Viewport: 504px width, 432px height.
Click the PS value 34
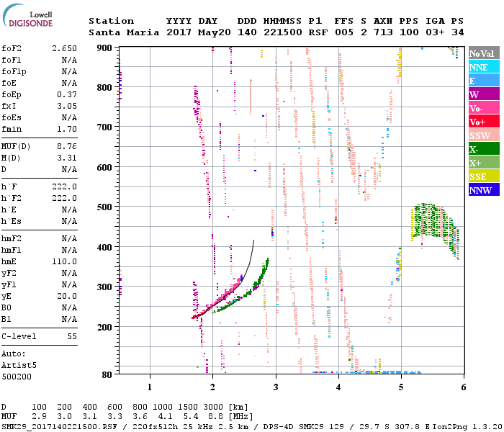point(457,32)
